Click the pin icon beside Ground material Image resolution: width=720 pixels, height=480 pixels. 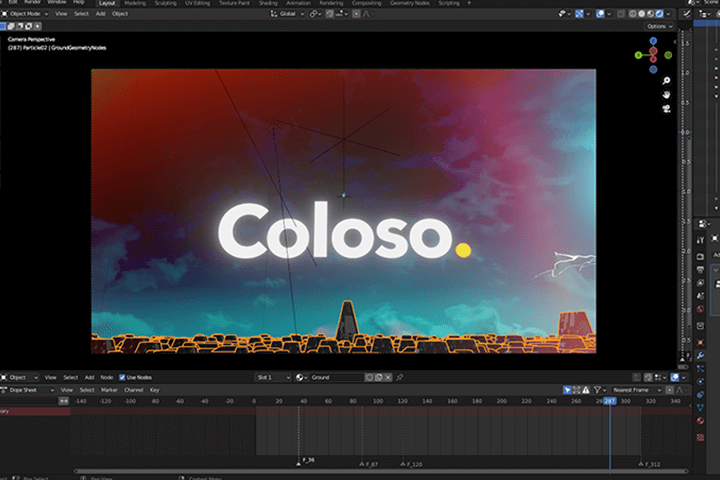point(399,377)
